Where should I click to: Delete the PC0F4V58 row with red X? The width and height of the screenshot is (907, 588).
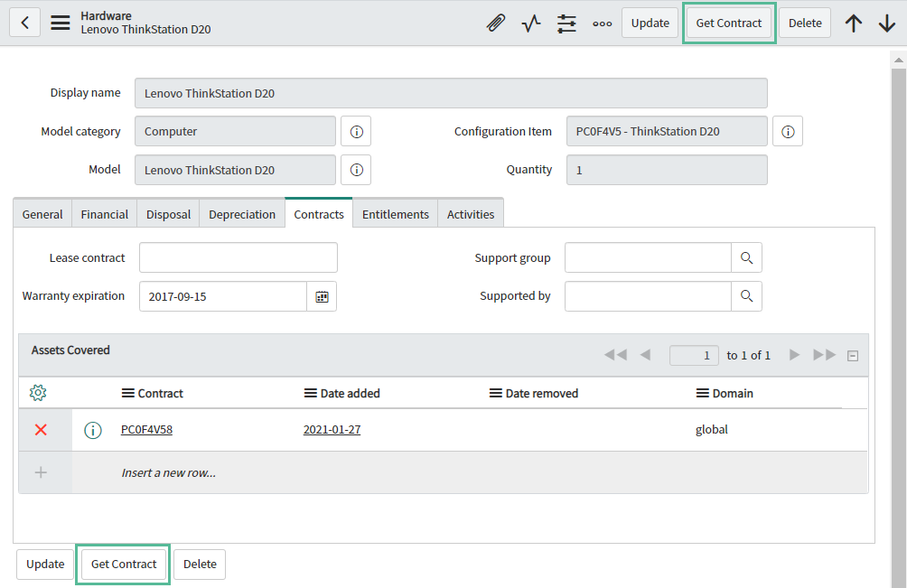click(x=41, y=430)
